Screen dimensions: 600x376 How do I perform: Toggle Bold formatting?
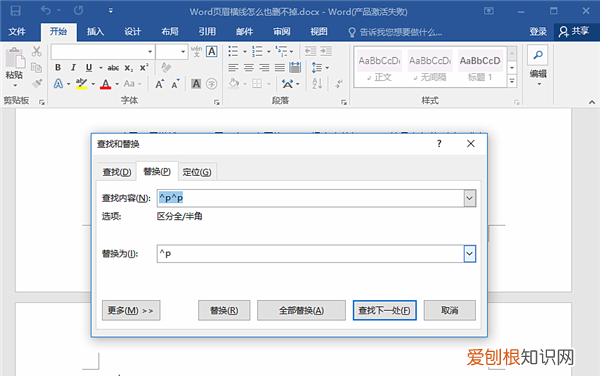(x=58, y=68)
